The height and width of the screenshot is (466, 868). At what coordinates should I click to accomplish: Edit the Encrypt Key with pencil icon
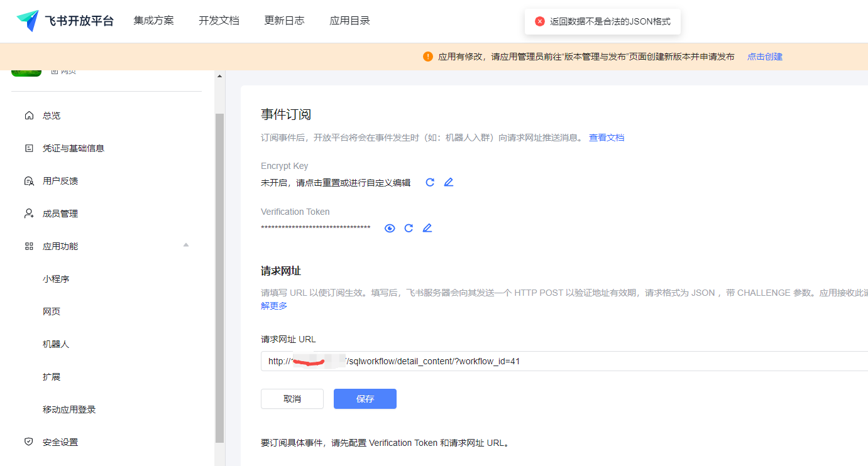[448, 183]
